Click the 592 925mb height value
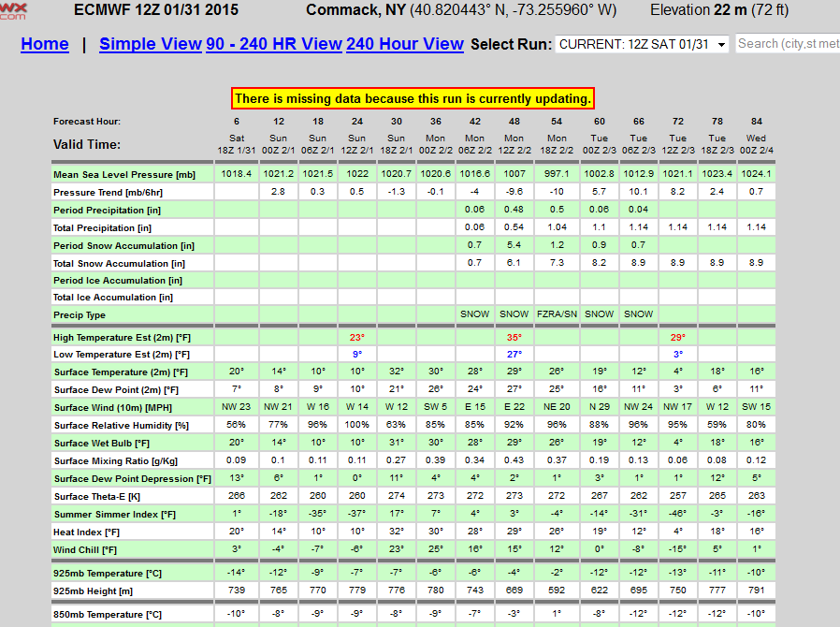 pyautogui.click(x=557, y=590)
